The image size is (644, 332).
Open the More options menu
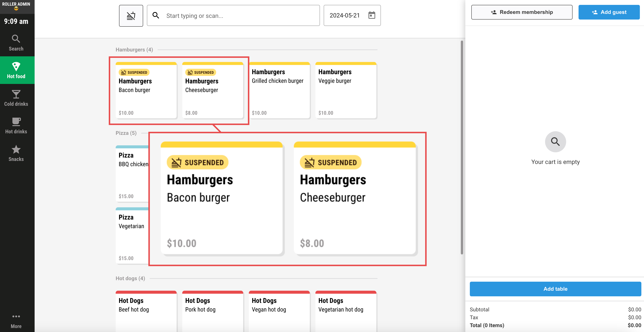[x=16, y=321]
